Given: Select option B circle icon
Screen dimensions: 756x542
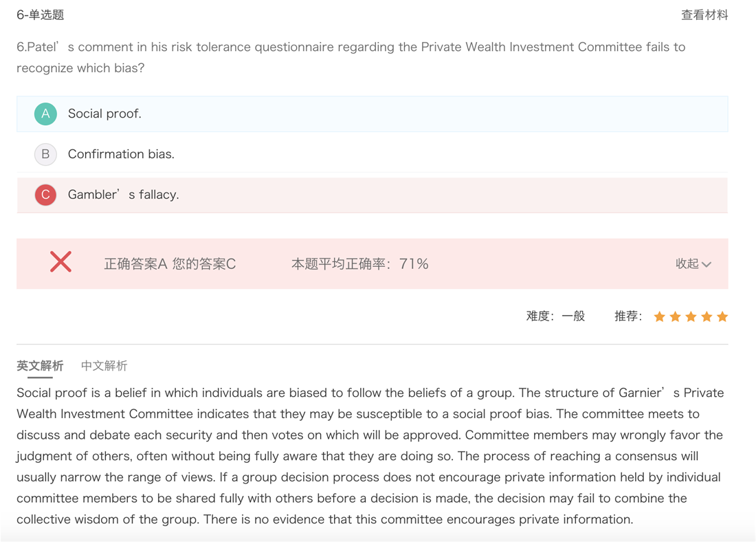Looking at the screenshot, I should [45, 154].
